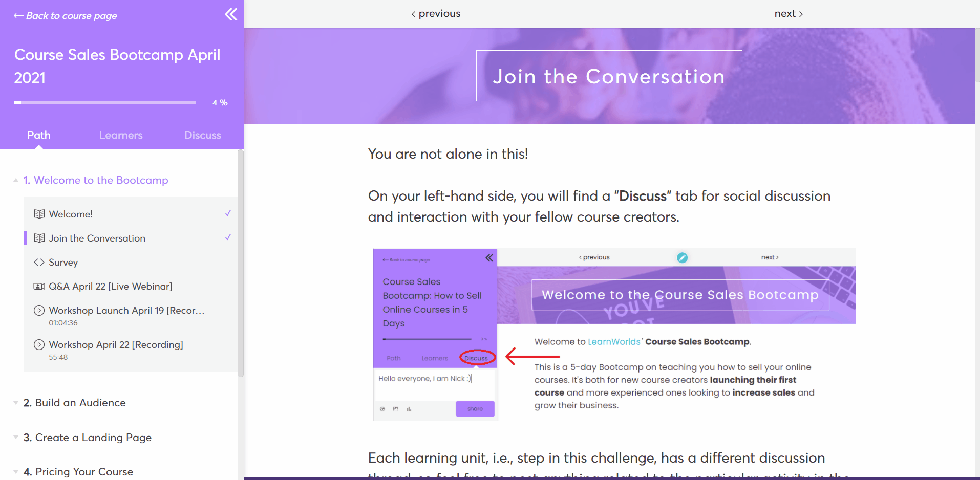Click play icon for Workshop April 22 Recording
This screenshot has height=480, width=980.
tap(39, 344)
